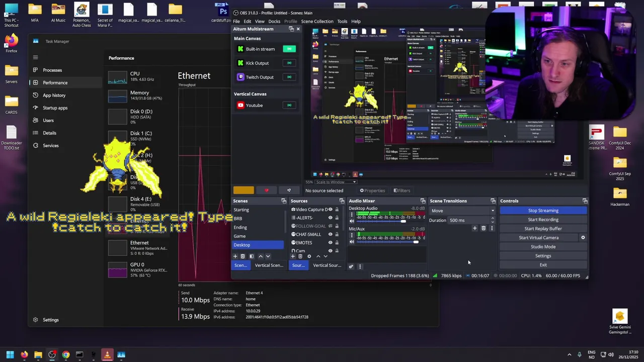Open App history in Task Manager

tap(54, 95)
